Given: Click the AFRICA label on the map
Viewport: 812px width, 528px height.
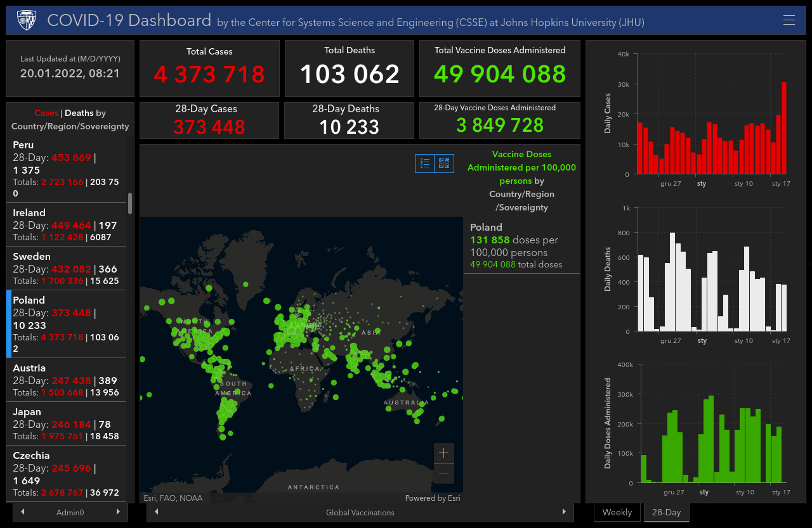Looking at the screenshot, I should pos(306,369).
